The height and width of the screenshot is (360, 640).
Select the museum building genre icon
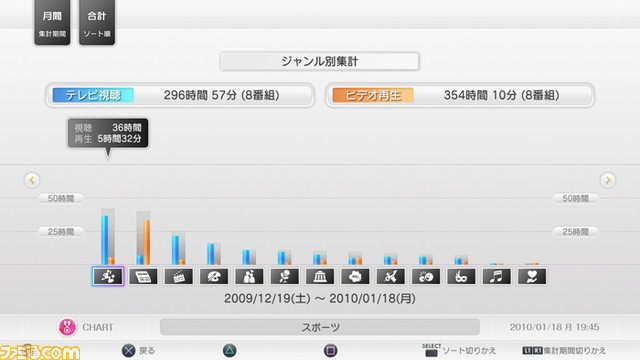pos(320,276)
